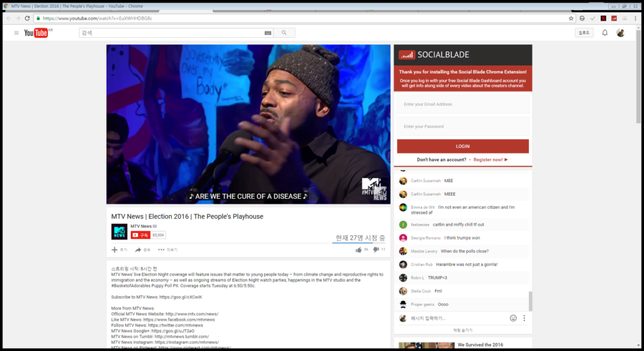Follow the Register now link
The image size is (644, 351).
491,160
